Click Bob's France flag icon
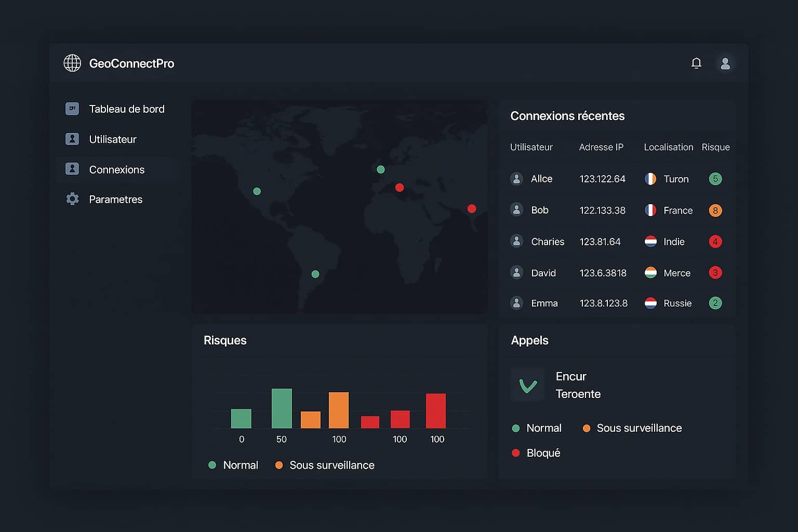This screenshot has height=532, width=798. (650, 210)
